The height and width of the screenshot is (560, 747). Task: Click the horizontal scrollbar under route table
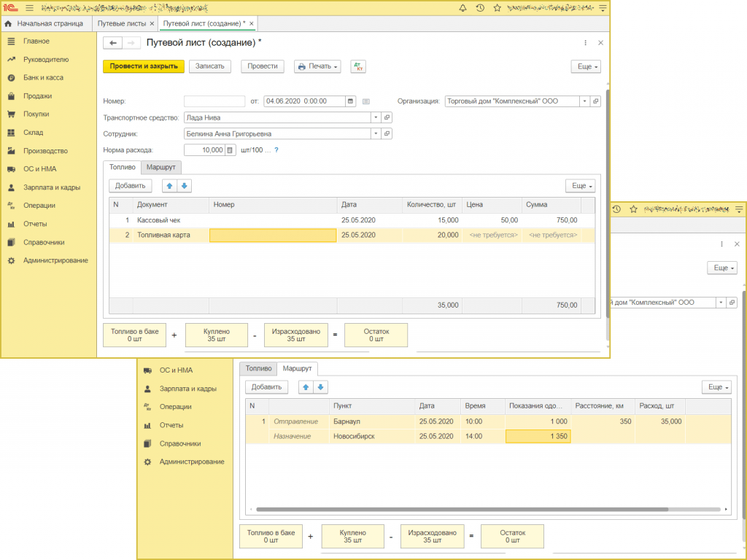[x=461, y=510]
